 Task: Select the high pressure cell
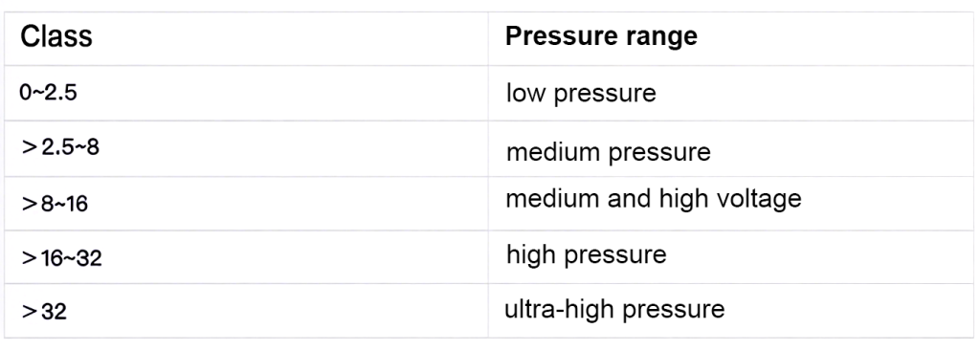pos(730,257)
